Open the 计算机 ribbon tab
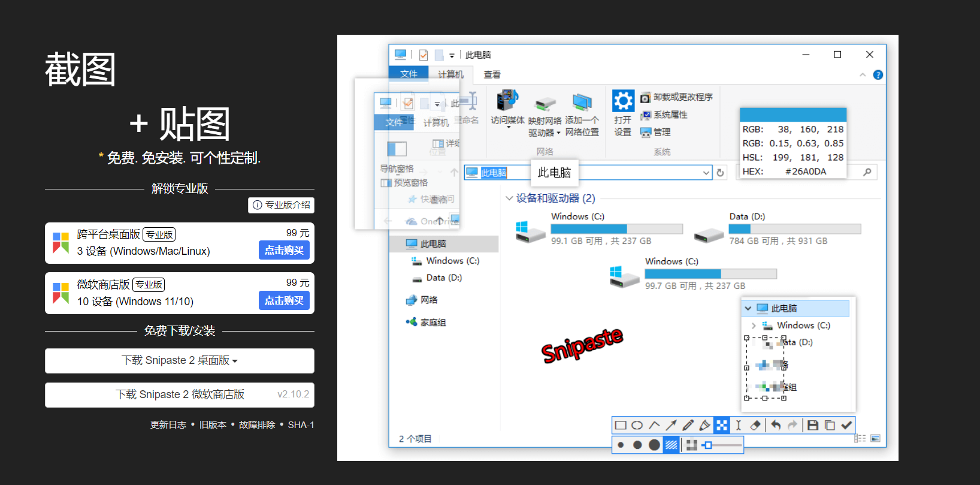 (x=450, y=74)
